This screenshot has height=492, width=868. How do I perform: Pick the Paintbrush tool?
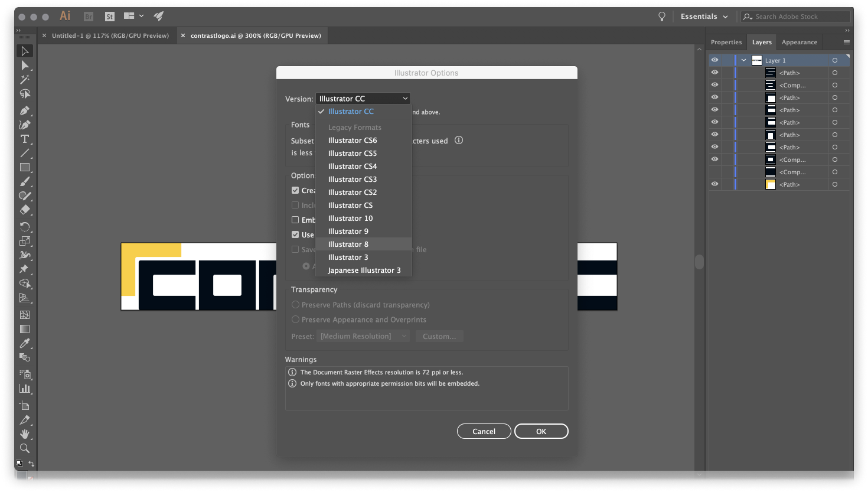tap(25, 182)
